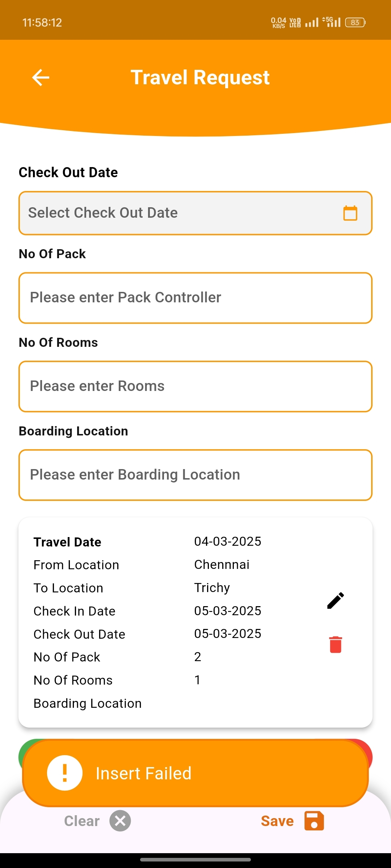The image size is (391, 868).
Task: Click the Please enter Rooms field
Action: click(195, 386)
